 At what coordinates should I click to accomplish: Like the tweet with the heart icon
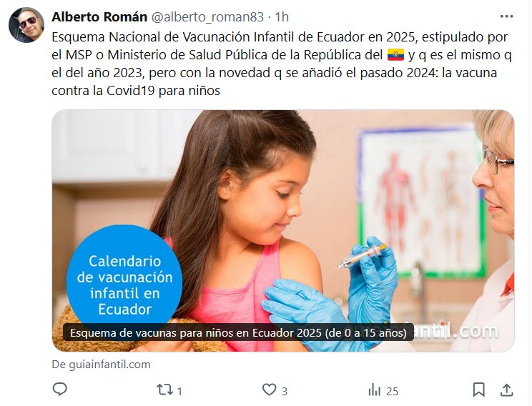pos(270,390)
